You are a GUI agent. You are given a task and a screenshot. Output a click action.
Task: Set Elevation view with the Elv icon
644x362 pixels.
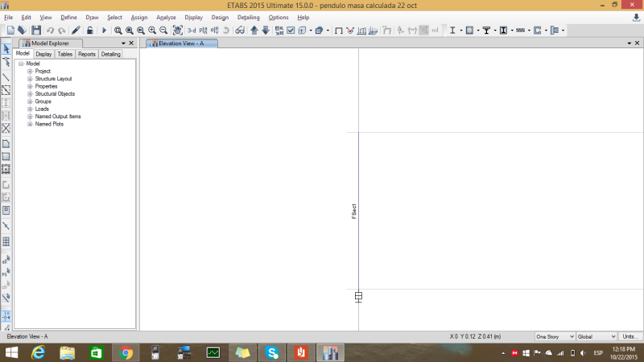tap(214, 31)
